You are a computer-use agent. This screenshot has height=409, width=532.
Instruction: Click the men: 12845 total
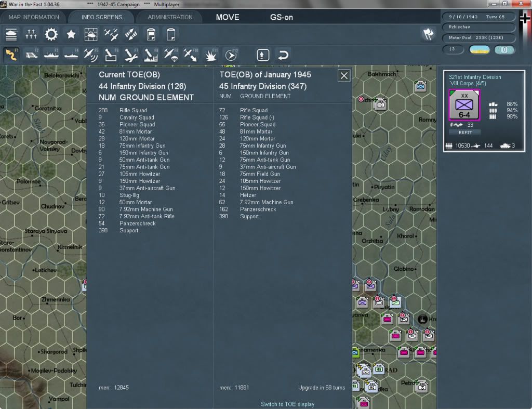click(x=114, y=388)
